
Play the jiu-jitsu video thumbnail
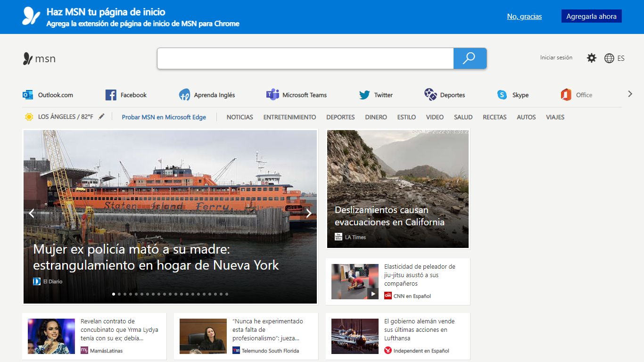coord(355,281)
